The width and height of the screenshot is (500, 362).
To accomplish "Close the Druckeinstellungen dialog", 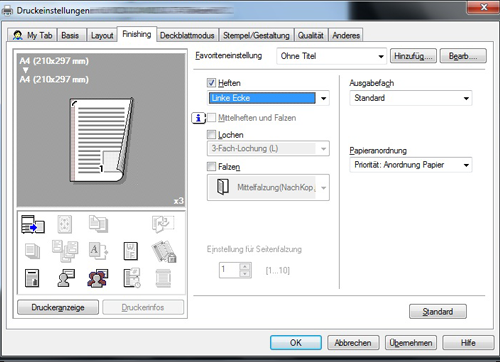I will (x=483, y=7).
